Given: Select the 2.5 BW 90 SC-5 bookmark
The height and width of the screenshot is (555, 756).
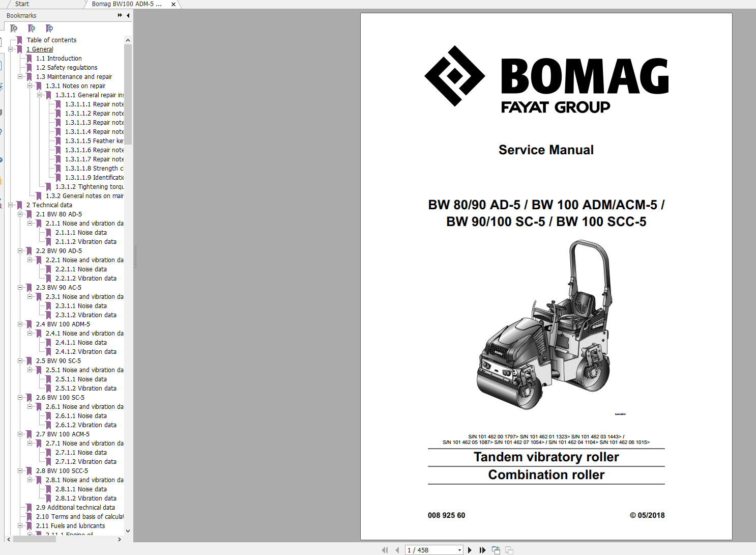Looking at the screenshot, I should click(58, 361).
